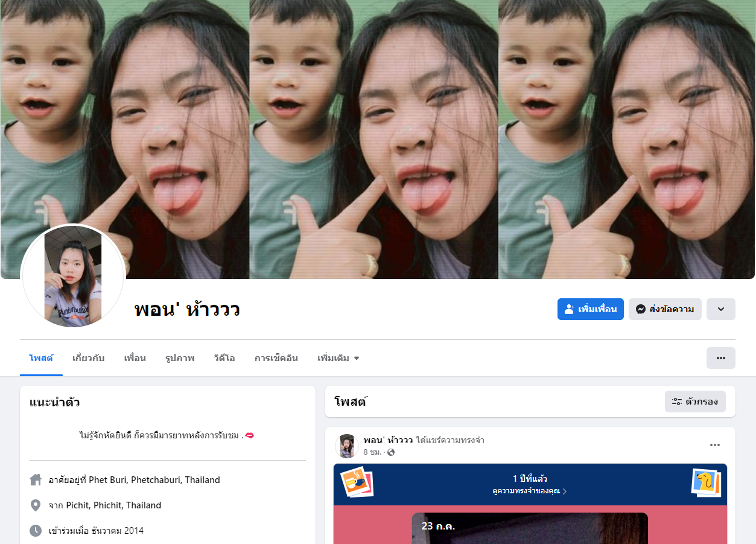Expand the เพิ่มเติม dropdown tab
Screen dimensions: 756x544
[338, 358]
